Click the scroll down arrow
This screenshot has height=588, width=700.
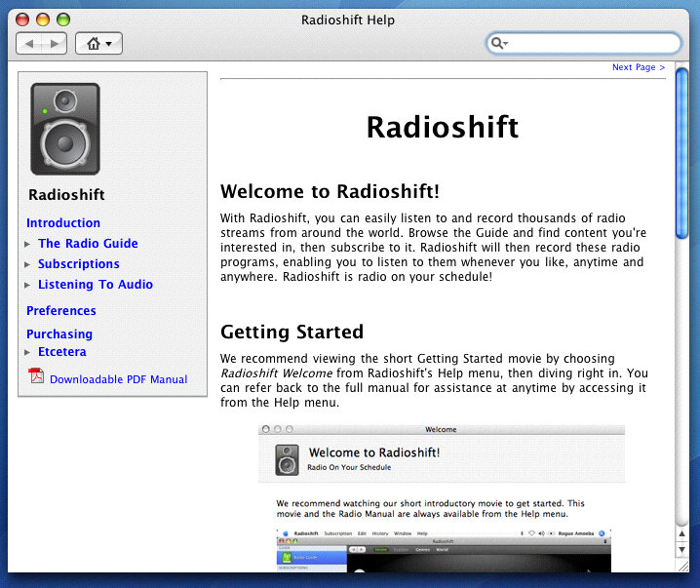[x=681, y=550]
